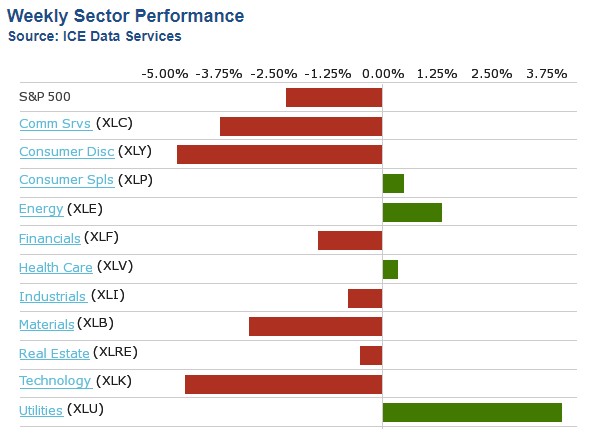Open the Financials sector link

point(50,238)
